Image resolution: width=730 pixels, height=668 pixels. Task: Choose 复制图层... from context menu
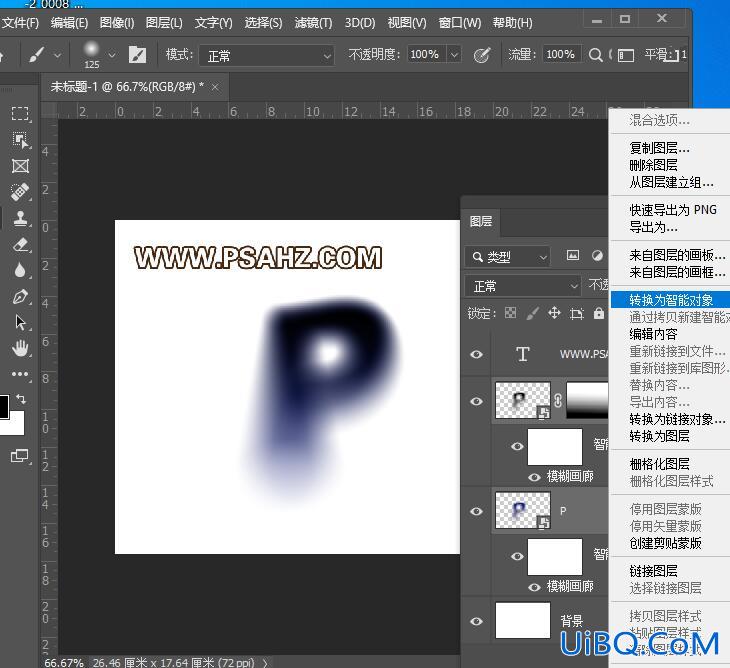click(x=659, y=148)
